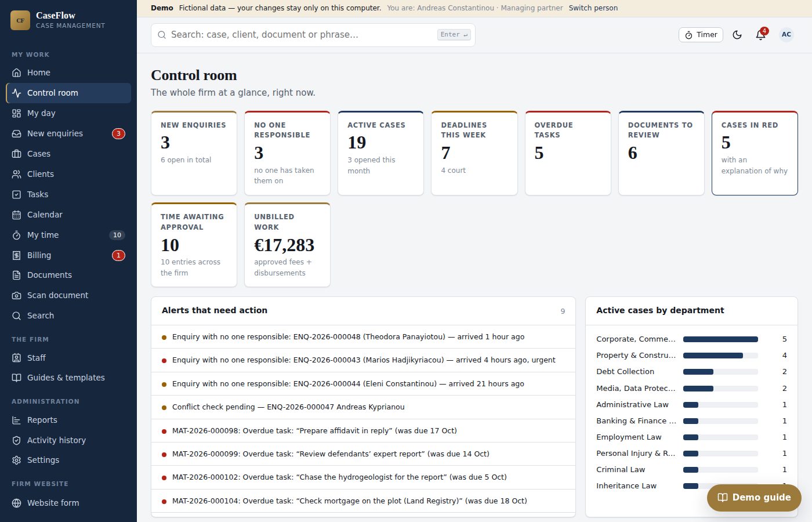Toggle dark mode moon icon
The width and height of the screenshot is (812, 522).
point(737,35)
